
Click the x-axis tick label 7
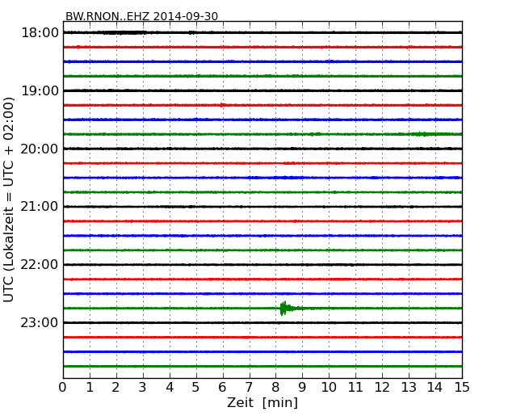point(249,388)
